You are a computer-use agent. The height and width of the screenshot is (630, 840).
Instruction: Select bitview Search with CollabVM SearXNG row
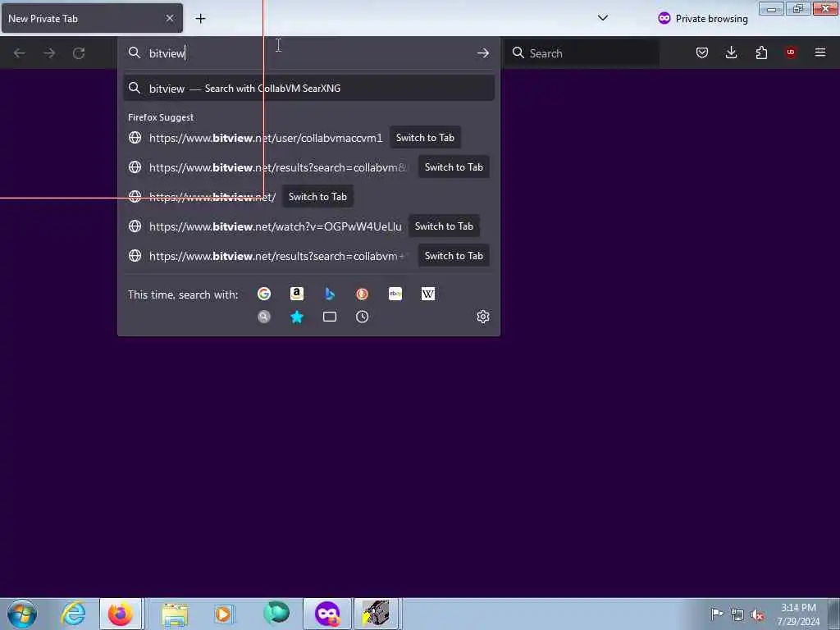308,89
